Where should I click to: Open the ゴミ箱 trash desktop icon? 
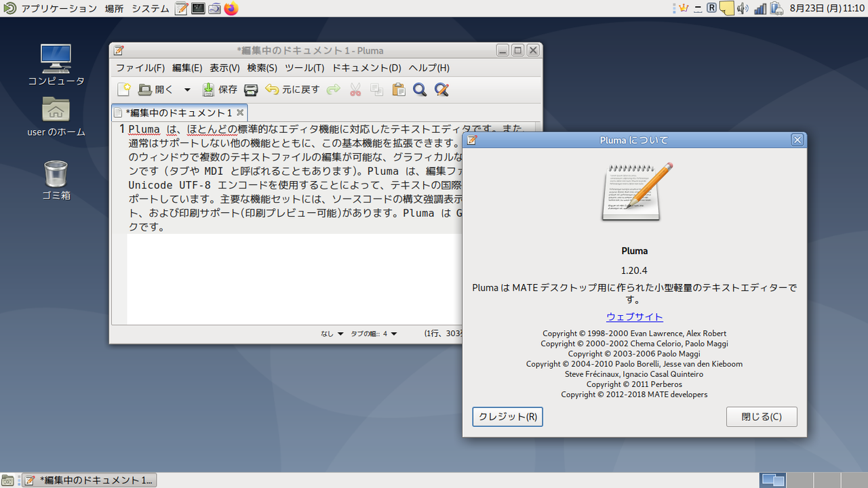[56, 180]
